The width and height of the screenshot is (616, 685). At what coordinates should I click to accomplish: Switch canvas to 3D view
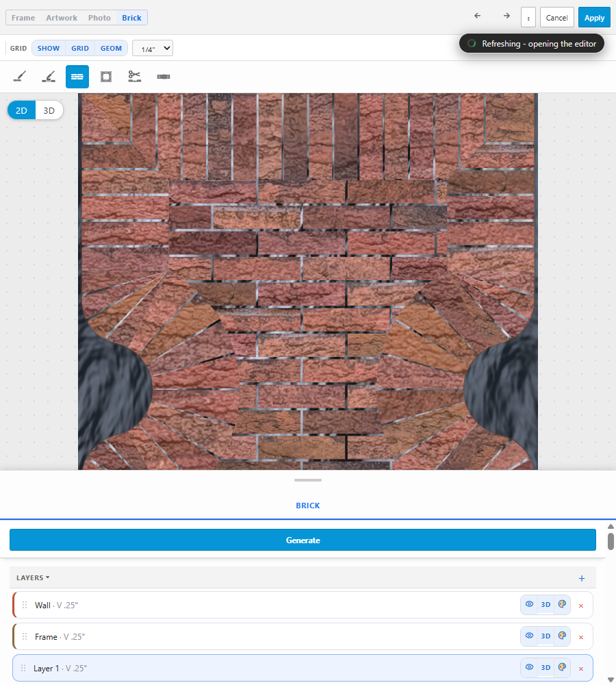pos(49,110)
